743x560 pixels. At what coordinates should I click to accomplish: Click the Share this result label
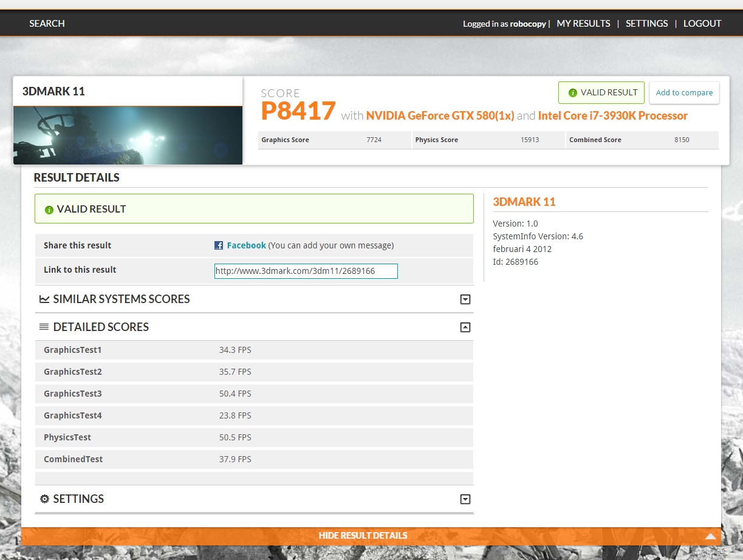pos(77,245)
